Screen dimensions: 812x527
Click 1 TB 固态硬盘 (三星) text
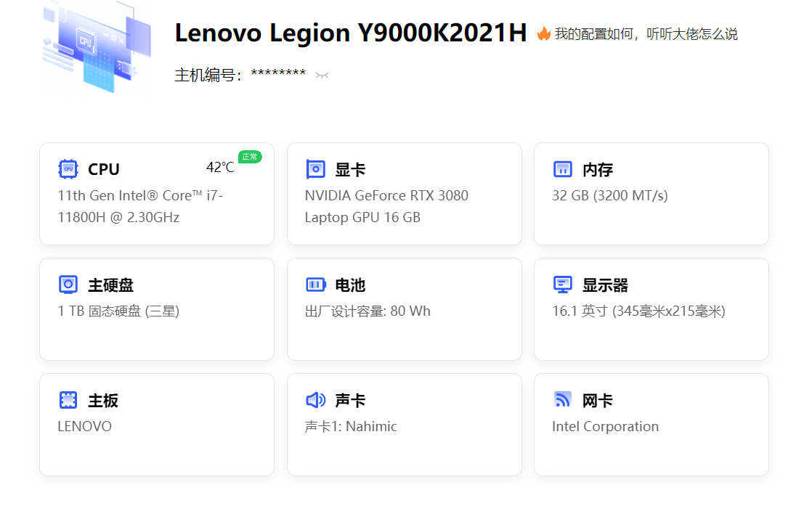pyautogui.click(x=118, y=311)
